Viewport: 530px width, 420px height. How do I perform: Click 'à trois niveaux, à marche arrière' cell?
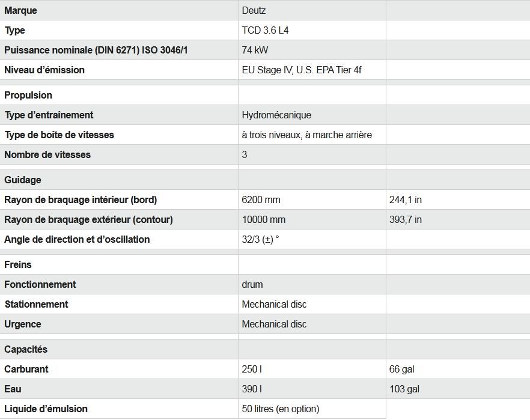[306, 135]
